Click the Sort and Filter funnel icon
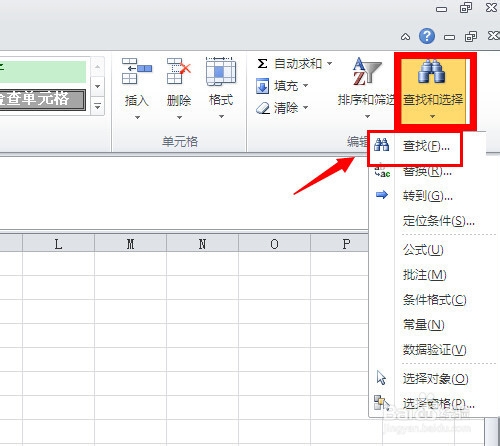Viewport: 500px width, 446px height. pos(367,71)
